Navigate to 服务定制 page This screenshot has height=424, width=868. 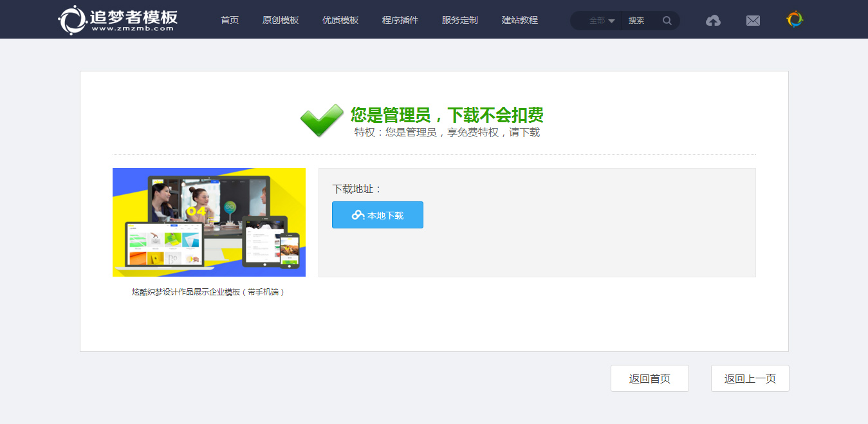(x=460, y=20)
